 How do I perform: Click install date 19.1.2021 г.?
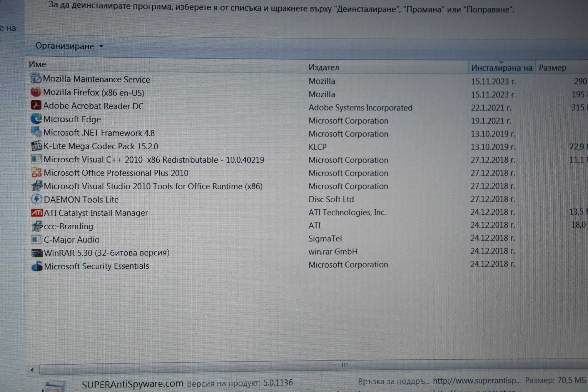(x=491, y=121)
